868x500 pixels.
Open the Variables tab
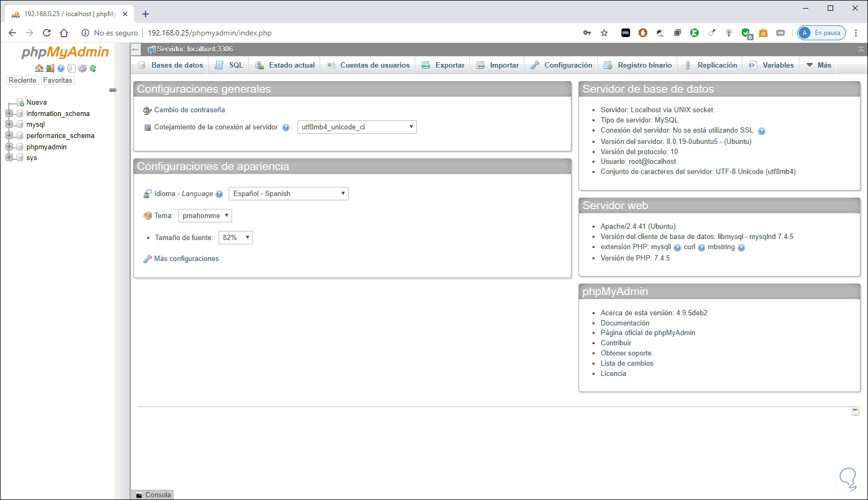click(771, 65)
